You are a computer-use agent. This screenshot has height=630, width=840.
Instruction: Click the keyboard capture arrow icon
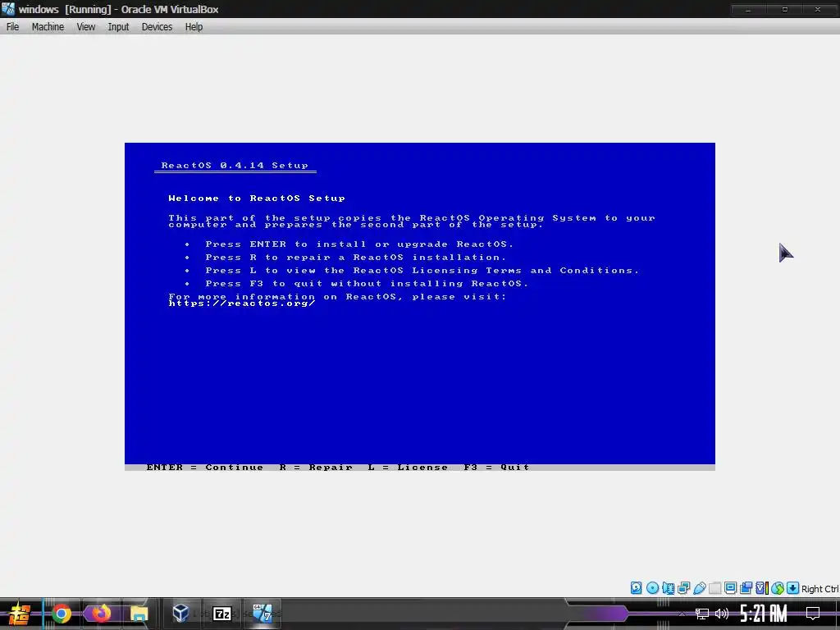coord(793,588)
